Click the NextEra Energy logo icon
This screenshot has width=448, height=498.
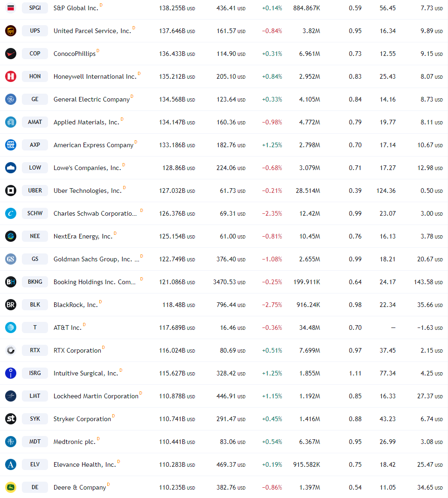pos(11,236)
